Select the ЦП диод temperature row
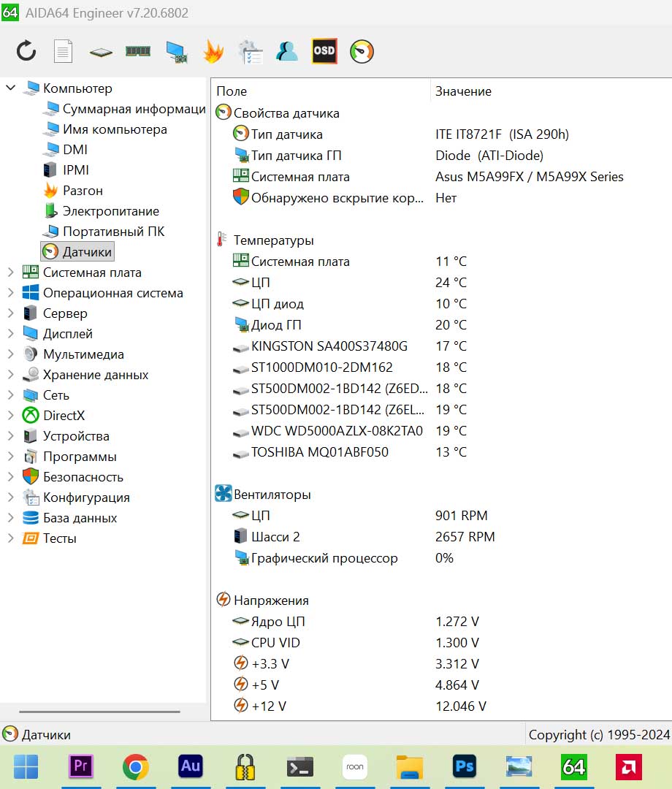Viewport: 672px width, 789px height. click(x=441, y=304)
